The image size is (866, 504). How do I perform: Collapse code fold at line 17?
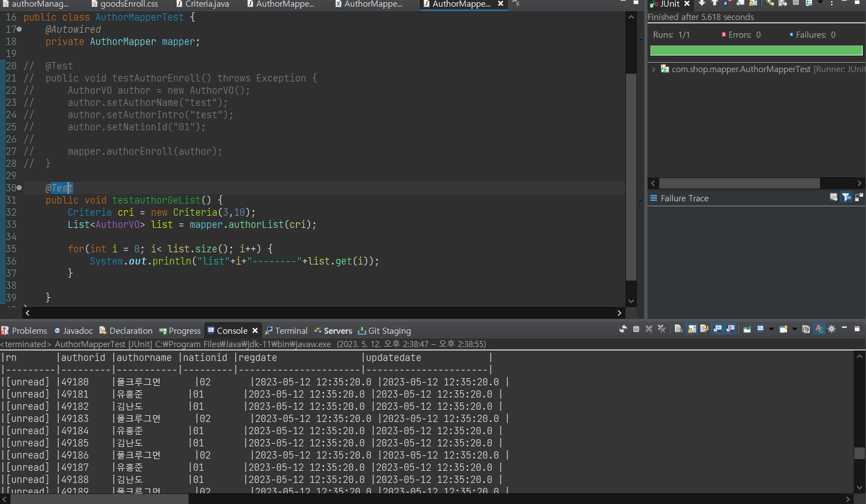coord(19,29)
